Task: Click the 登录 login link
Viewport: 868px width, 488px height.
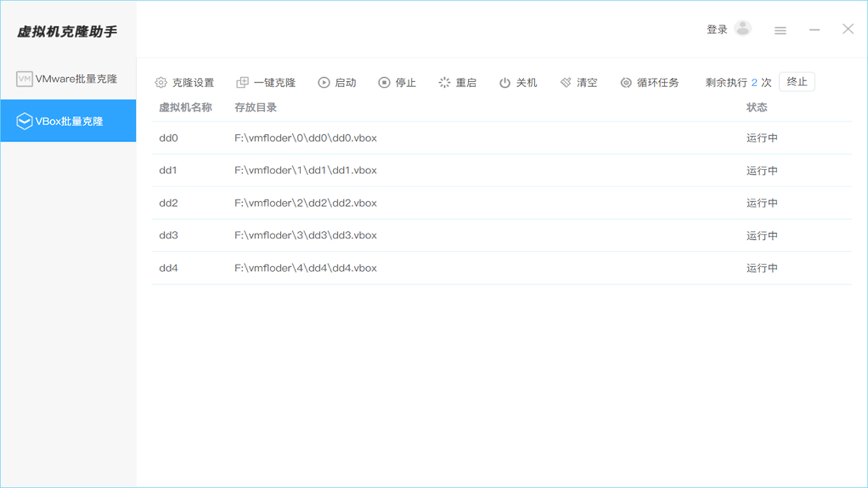Action: (718, 28)
